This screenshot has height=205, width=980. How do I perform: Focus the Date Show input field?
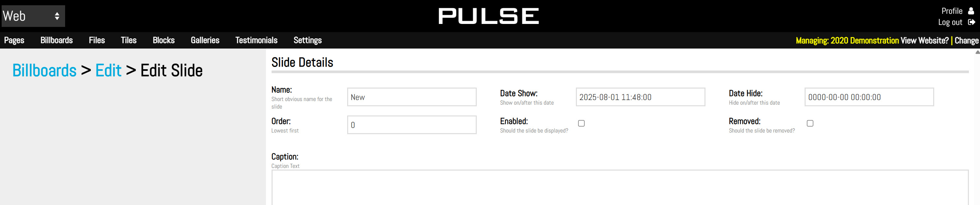[x=640, y=97]
